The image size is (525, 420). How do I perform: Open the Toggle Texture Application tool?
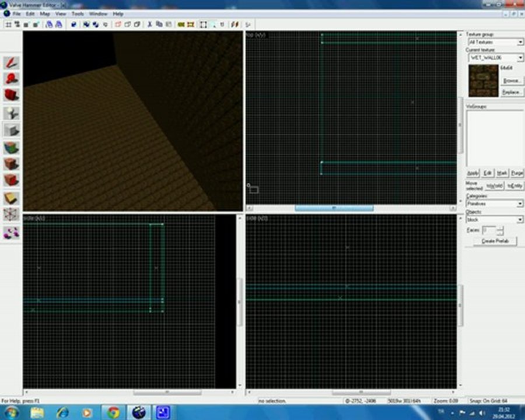pyautogui.click(x=11, y=148)
